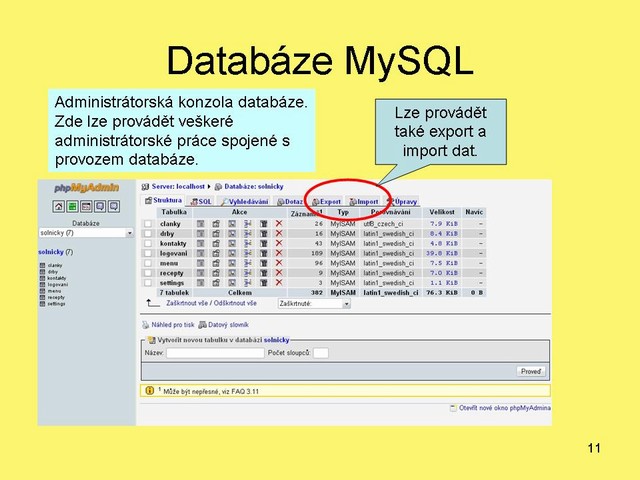Image resolution: width=640 pixels, height=480 pixels.
Task: Empty the menu table with trash icon
Action: tap(264, 263)
